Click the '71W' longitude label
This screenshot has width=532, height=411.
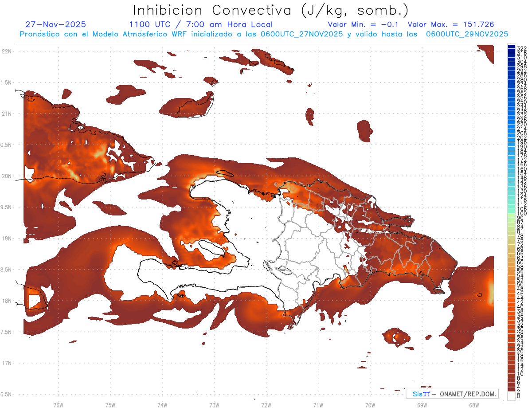point(318,405)
